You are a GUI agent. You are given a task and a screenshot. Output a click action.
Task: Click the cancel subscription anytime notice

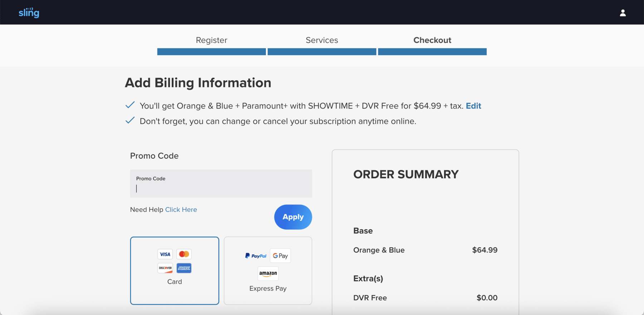[x=278, y=121]
